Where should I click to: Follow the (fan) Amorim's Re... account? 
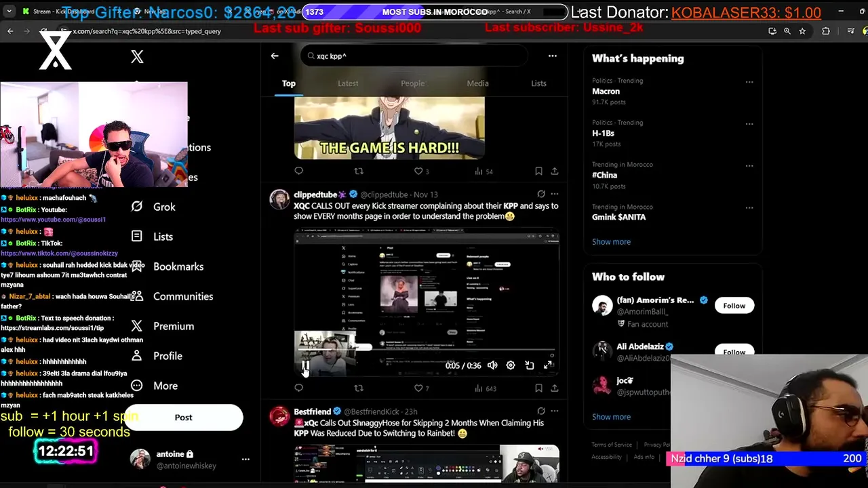(x=734, y=306)
